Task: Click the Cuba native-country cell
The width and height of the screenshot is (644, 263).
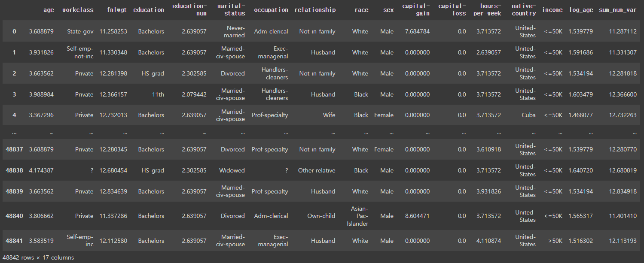Action: [528, 115]
